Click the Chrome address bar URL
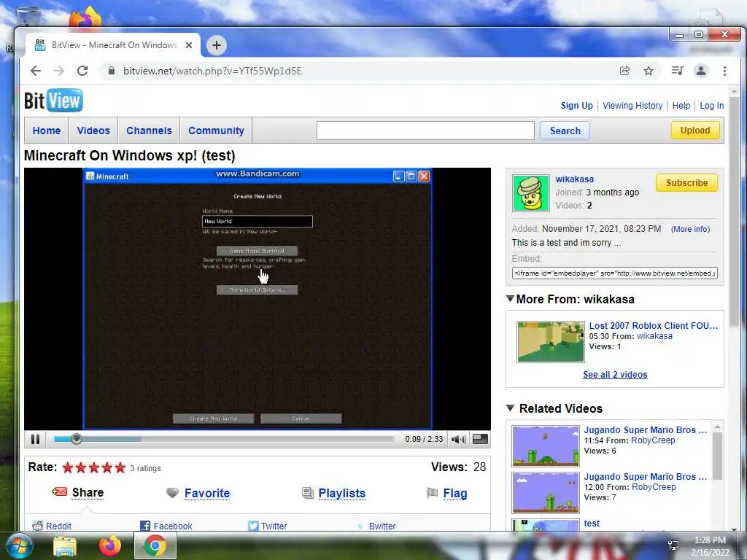 (x=212, y=71)
